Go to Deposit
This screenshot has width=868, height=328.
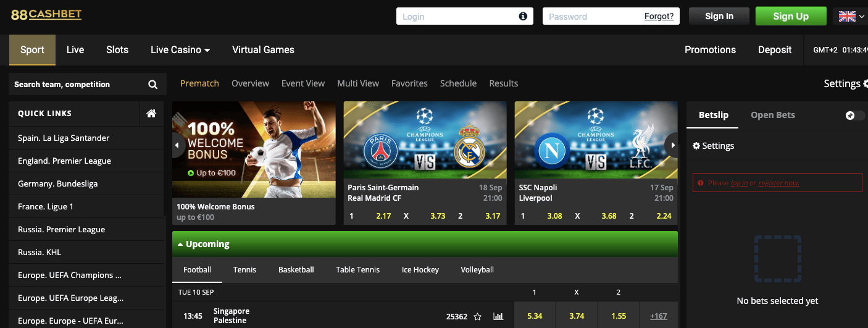point(775,50)
